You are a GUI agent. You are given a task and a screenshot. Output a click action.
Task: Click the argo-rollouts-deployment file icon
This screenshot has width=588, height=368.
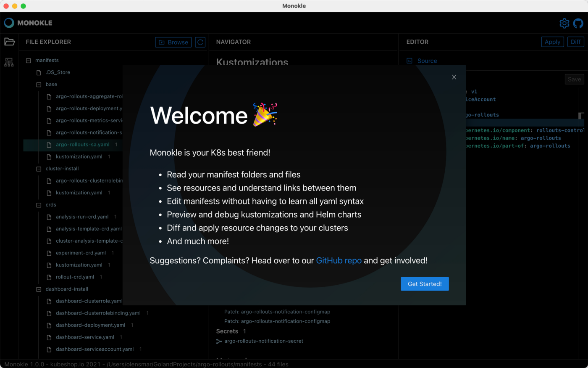(x=49, y=109)
